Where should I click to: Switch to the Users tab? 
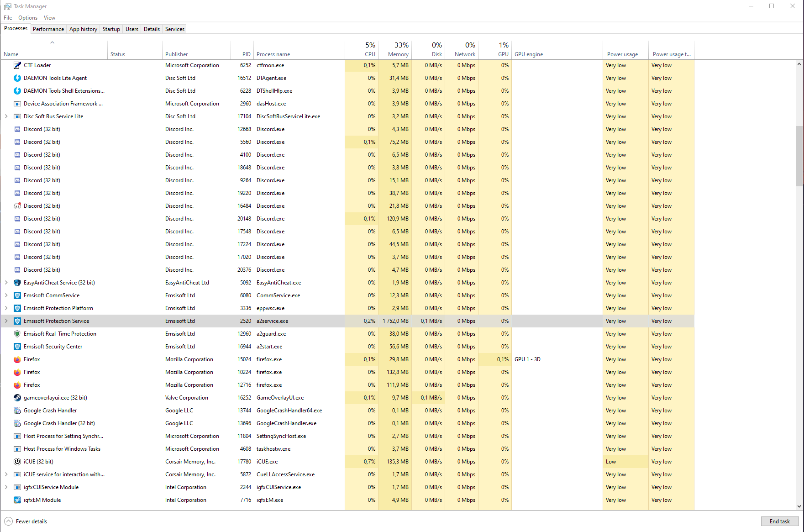click(132, 29)
